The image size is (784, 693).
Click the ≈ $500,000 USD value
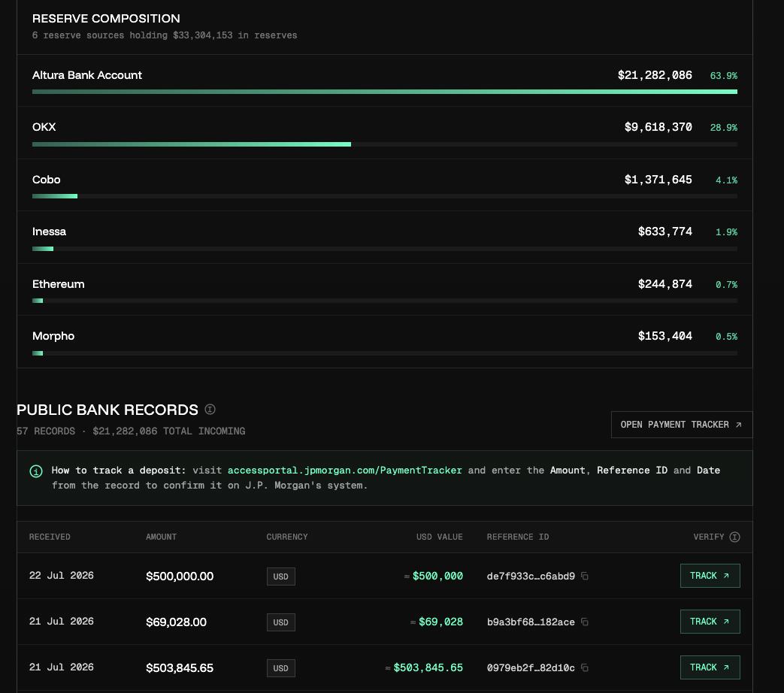(x=434, y=576)
